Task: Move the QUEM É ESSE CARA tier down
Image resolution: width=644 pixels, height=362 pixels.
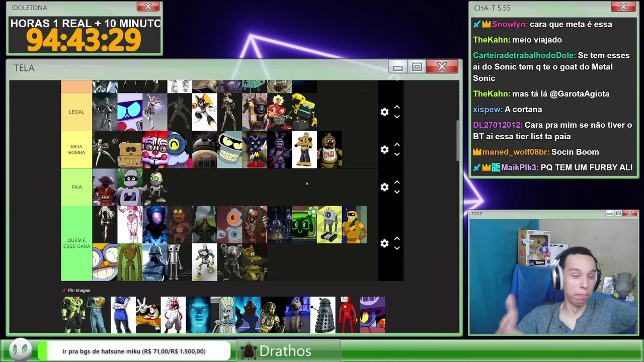Action: coord(397,248)
